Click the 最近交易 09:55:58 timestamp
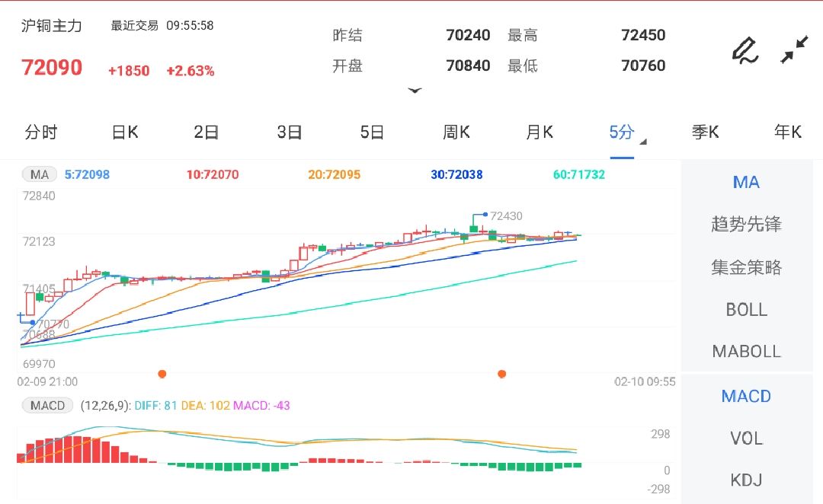Viewport: 823px width, 504px height. click(162, 26)
